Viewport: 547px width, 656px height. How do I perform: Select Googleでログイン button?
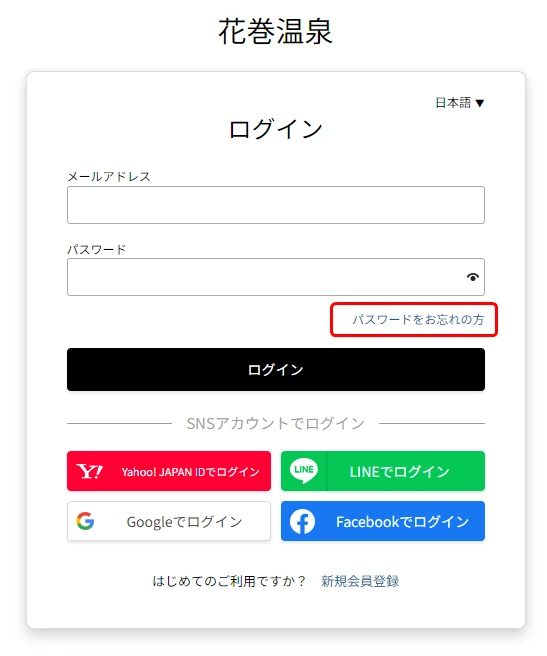click(169, 521)
